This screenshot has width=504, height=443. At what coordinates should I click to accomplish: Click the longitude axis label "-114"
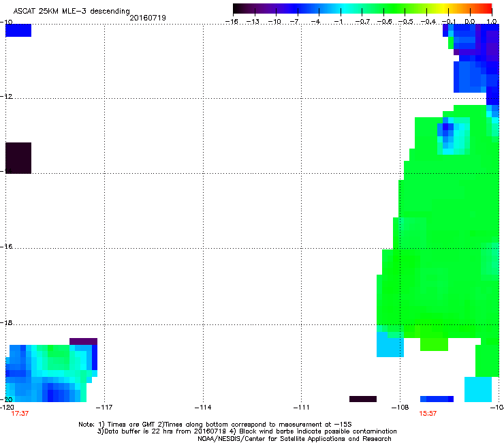(203, 408)
